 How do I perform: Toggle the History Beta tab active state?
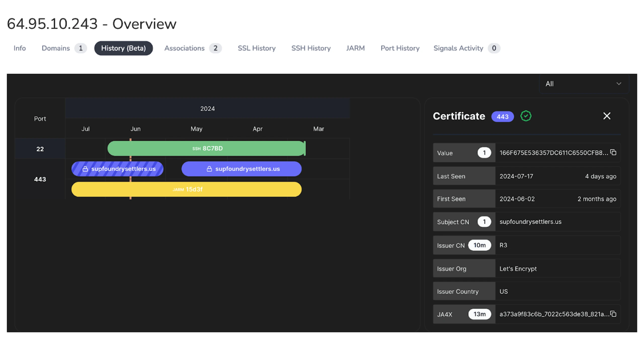(123, 48)
